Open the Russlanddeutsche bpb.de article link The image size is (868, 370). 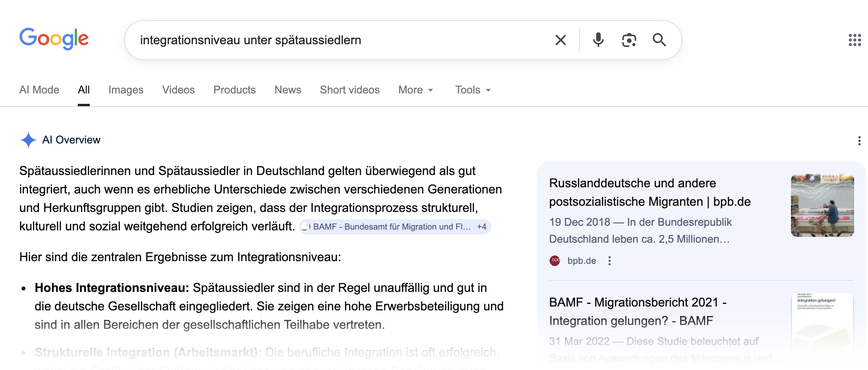650,192
